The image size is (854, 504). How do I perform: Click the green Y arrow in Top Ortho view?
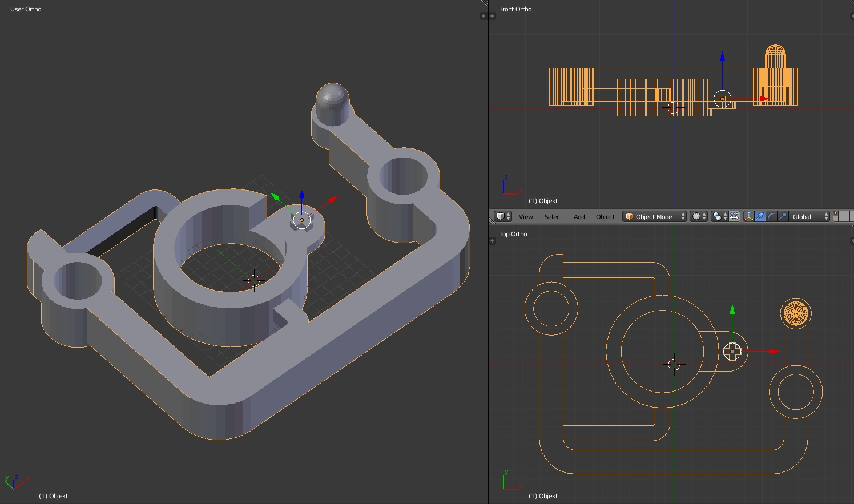pyautogui.click(x=732, y=310)
